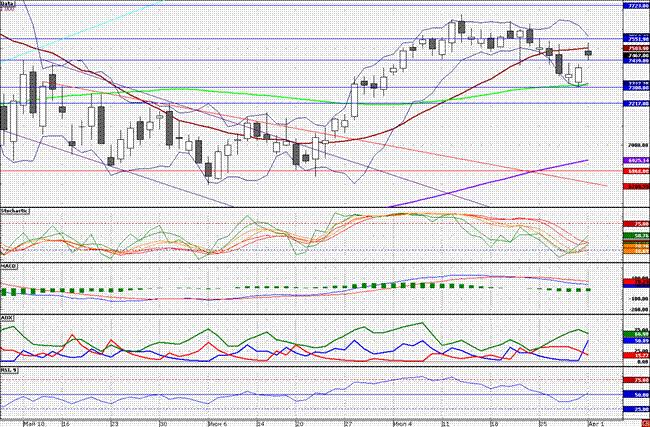This screenshot has height=427, width=650.
Task: Click the Data panel label
Action: click(x=11, y=5)
